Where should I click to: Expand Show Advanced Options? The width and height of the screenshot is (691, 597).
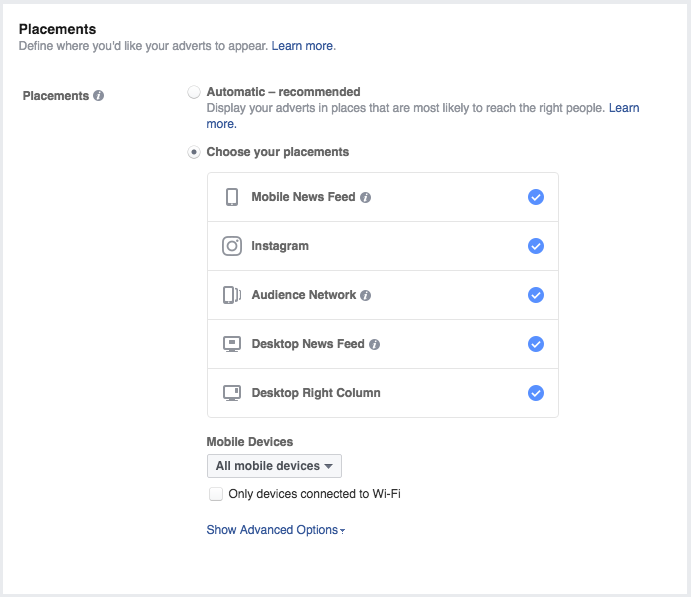coord(275,530)
